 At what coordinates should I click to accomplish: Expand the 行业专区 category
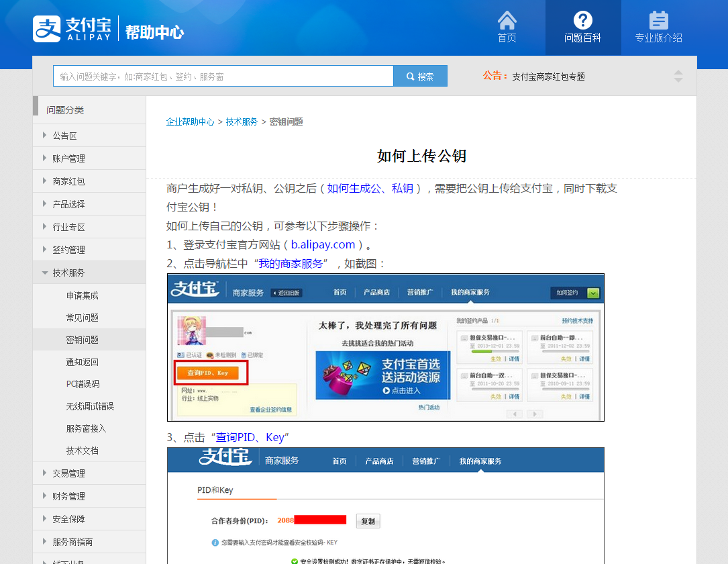click(89, 227)
